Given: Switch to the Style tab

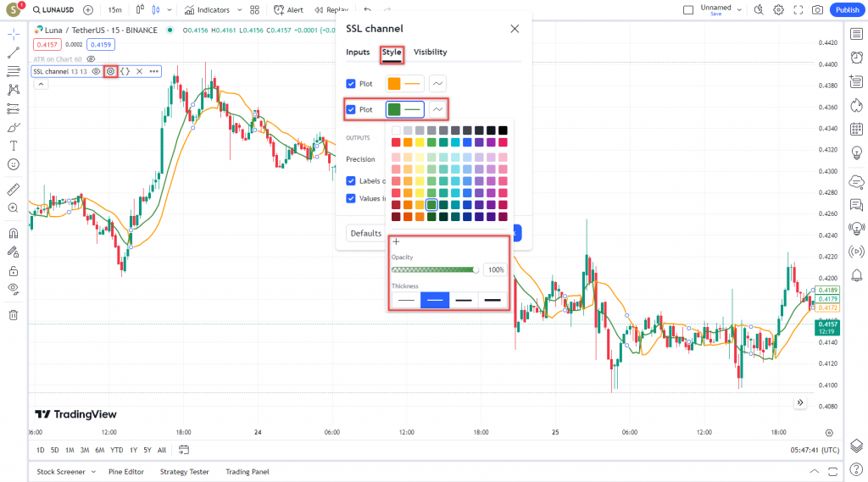Looking at the screenshot, I should point(392,52).
